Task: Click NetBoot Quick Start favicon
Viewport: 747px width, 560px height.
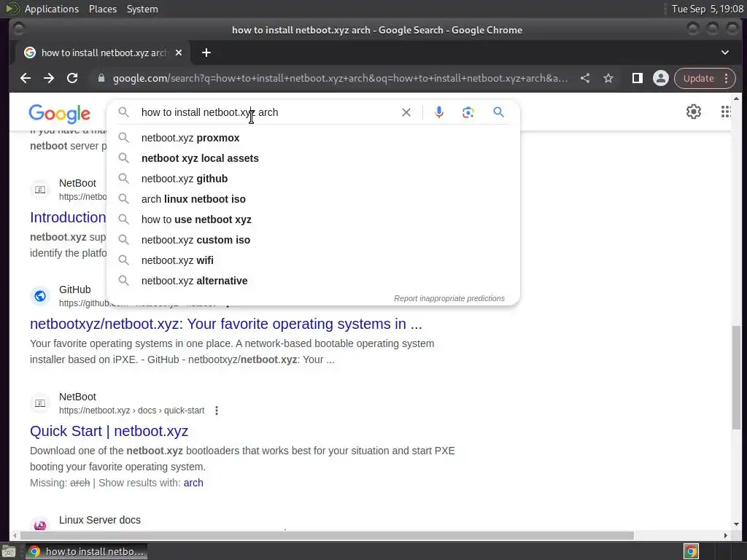Action: (40, 403)
